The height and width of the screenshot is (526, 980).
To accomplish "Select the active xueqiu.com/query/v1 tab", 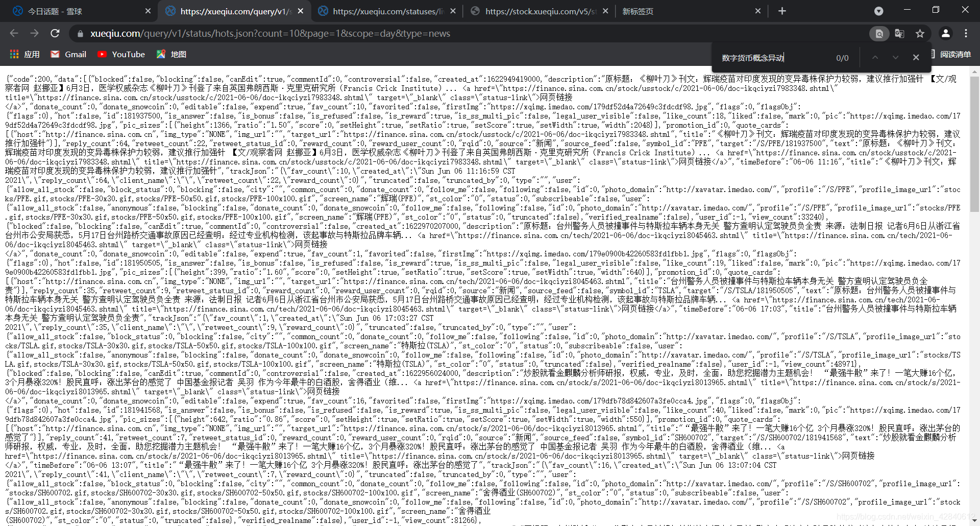I will [234, 11].
